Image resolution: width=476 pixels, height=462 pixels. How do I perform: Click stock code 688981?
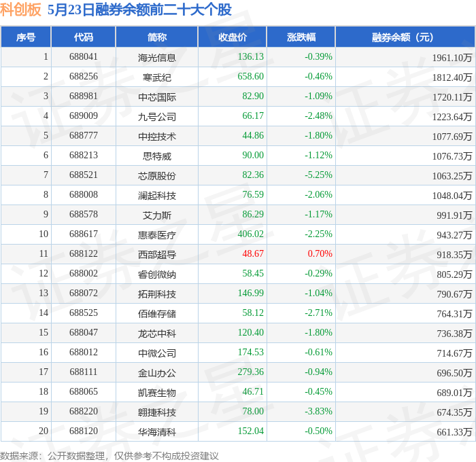(84, 96)
